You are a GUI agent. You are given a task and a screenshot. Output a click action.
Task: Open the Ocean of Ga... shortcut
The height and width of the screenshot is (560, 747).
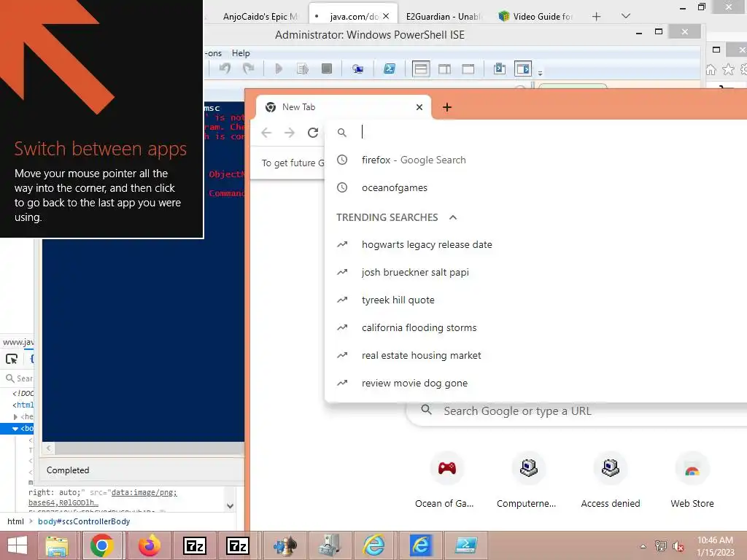pyautogui.click(x=446, y=480)
